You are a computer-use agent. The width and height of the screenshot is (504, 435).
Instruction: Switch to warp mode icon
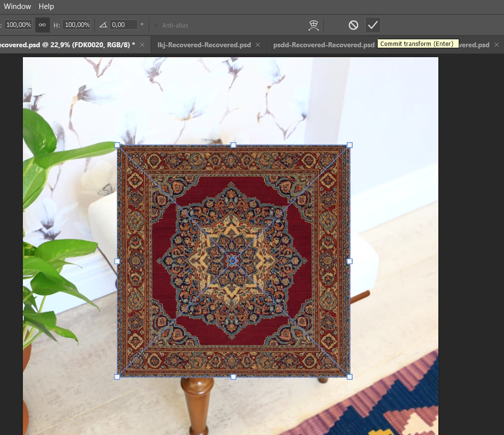[x=313, y=25]
